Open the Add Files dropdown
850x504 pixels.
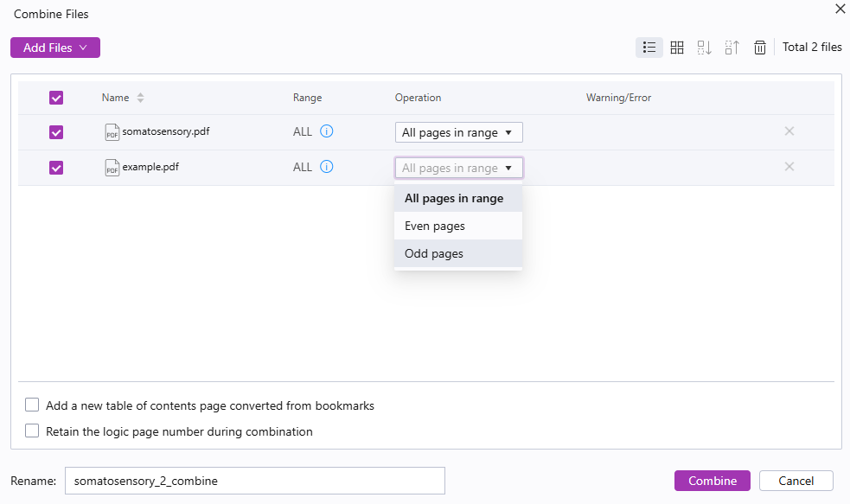click(54, 48)
